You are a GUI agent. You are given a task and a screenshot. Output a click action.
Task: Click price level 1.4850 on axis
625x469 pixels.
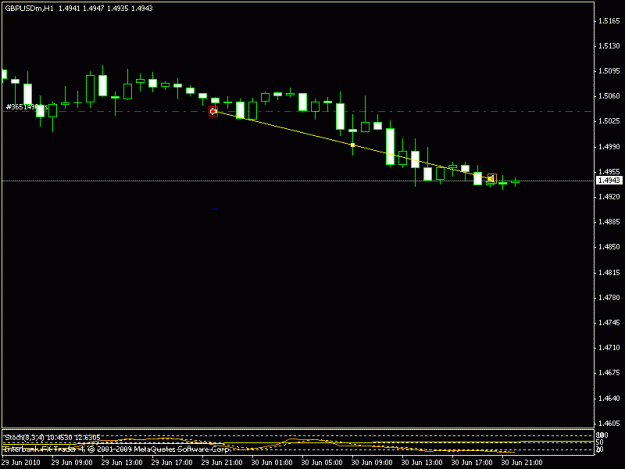(x=609, y=247)
